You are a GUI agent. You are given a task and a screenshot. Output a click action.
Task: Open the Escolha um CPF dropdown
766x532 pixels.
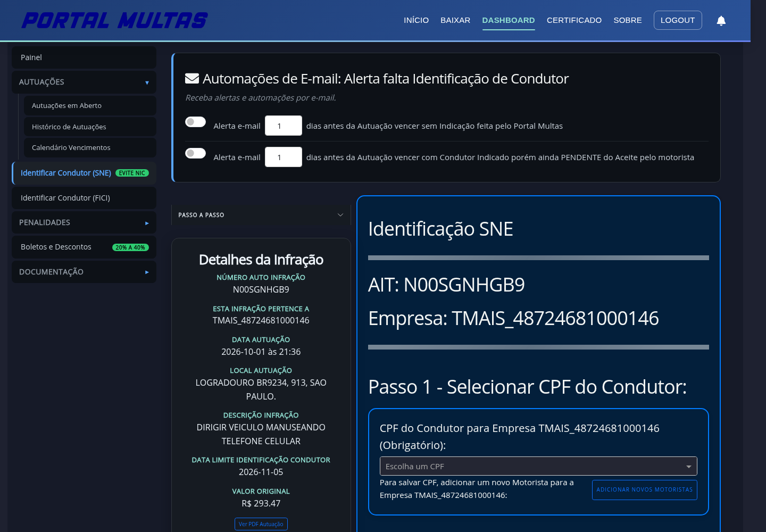[x=538, y=466]
